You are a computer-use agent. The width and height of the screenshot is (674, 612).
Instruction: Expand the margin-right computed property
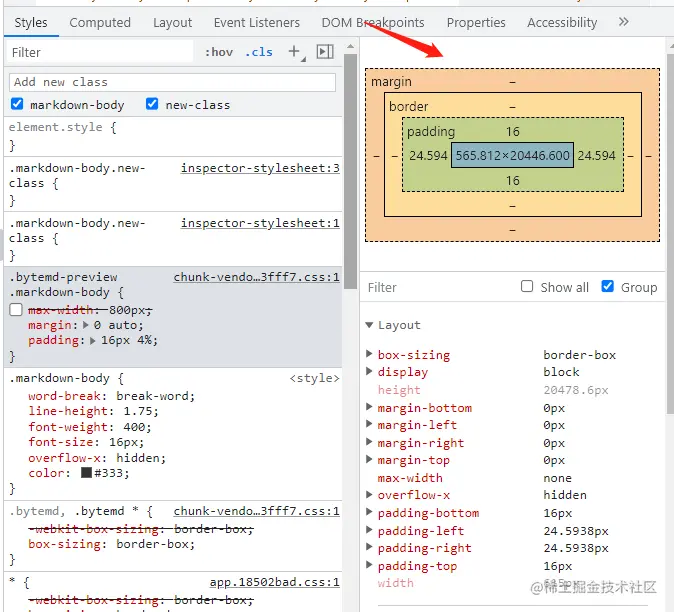pyautogui.click(x=369, y=442)
